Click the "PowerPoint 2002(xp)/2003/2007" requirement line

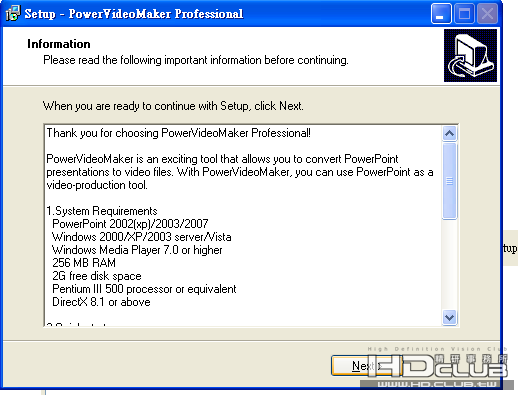pos(130,224)
